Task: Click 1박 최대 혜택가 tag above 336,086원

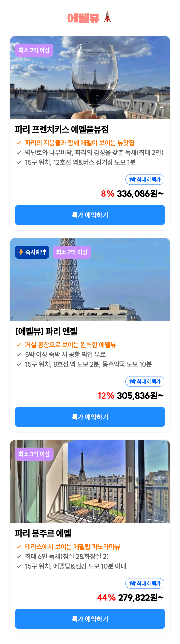Action: tap(145, 180)
